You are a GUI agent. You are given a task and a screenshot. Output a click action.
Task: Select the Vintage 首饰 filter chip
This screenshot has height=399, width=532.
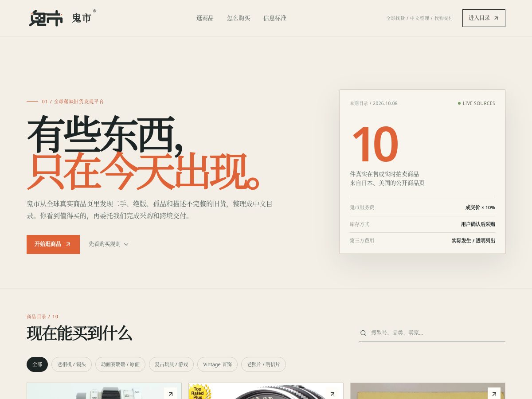coord(217,364)
